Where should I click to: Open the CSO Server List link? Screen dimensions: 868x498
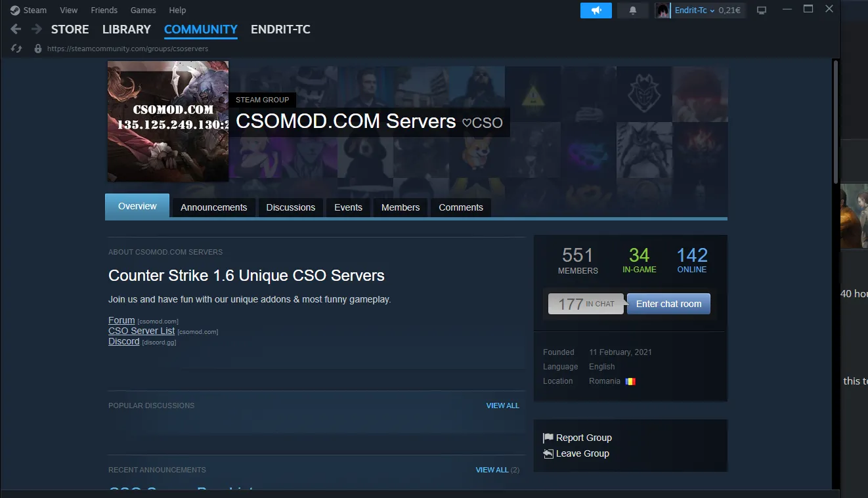tap(141, 331)
